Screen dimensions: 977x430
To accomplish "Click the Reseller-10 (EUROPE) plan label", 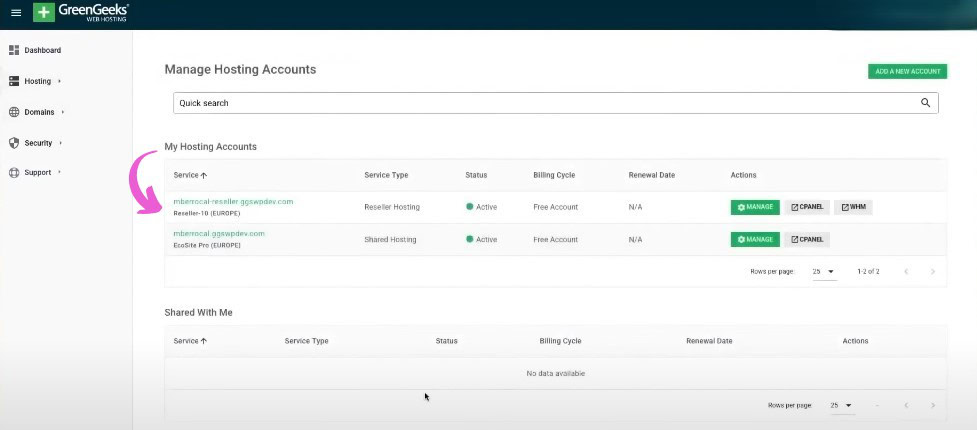I will point(207,213).
